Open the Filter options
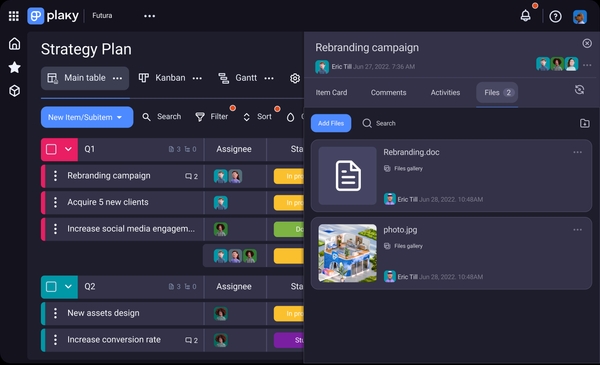600x365 pixels. coord(212,117)
